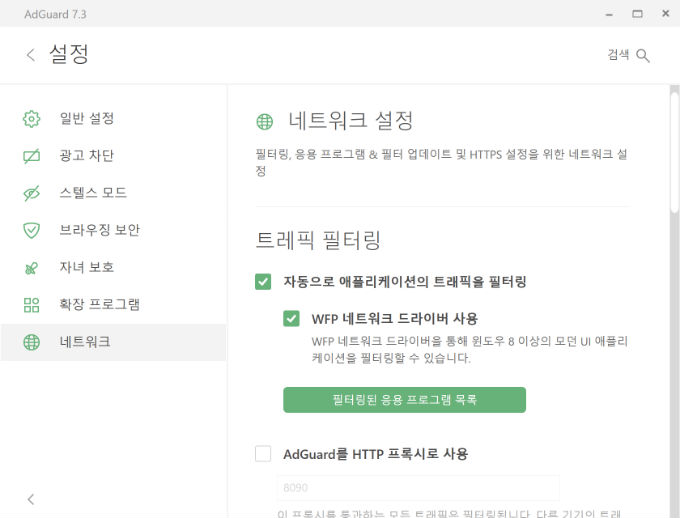
Task: Open 필터링된 응용 프로그램 목록 button
Action: [404, 400]
